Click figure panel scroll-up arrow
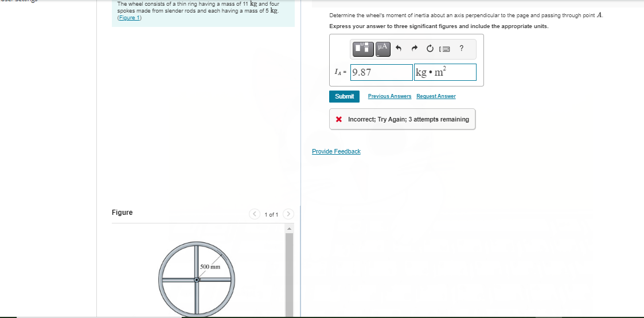This screenshot has height=318, width=644. [290, 228]
